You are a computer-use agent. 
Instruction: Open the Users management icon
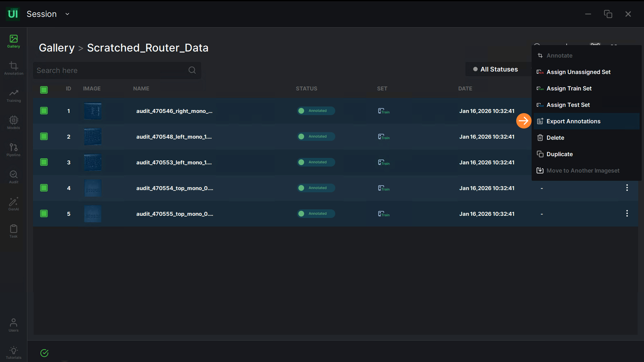click(x=13, y=325)
